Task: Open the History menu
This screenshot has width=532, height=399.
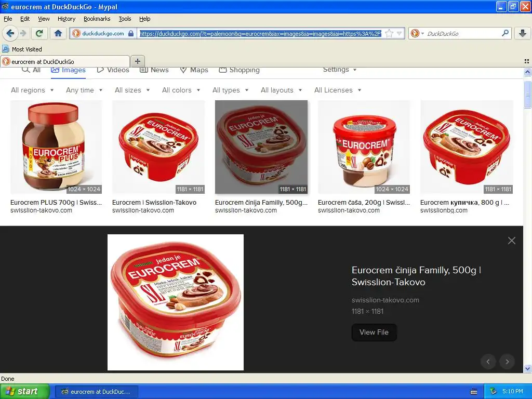Action: coord(66,19)
